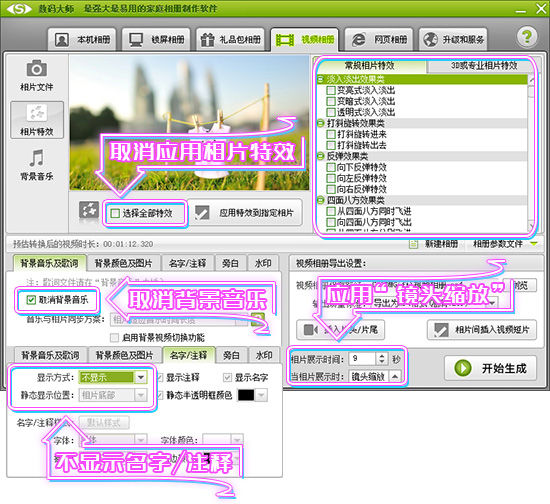Collapse the 打斜旋转效果类 tree group
550x504 pixels.
pyautogui.click(x=320, y=123)
